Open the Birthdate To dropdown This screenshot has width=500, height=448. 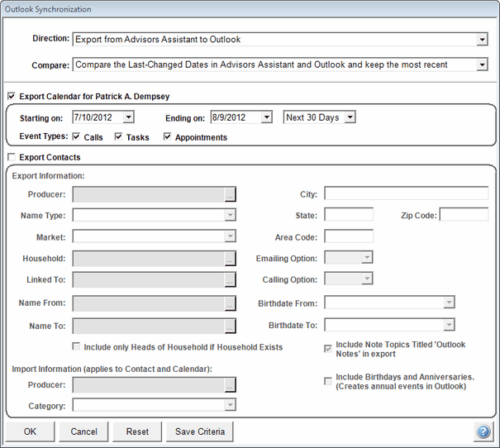[x=449, y=325]
